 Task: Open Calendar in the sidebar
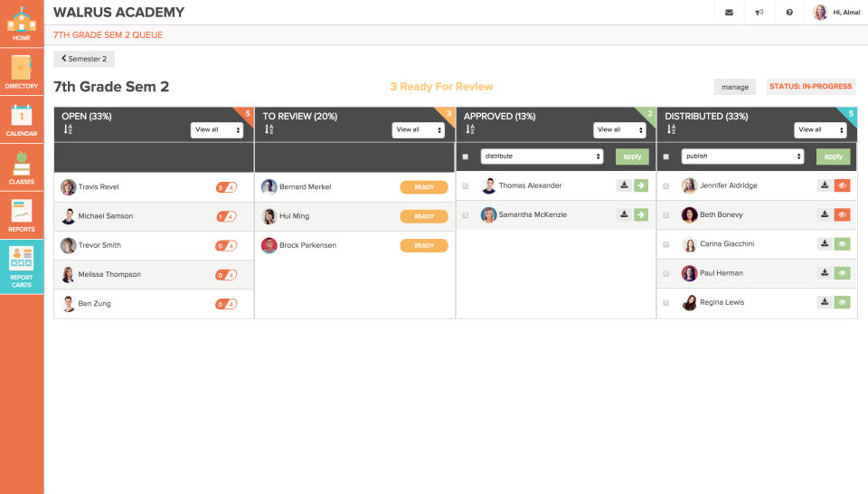pyautogui.click(x=22, y=119)
